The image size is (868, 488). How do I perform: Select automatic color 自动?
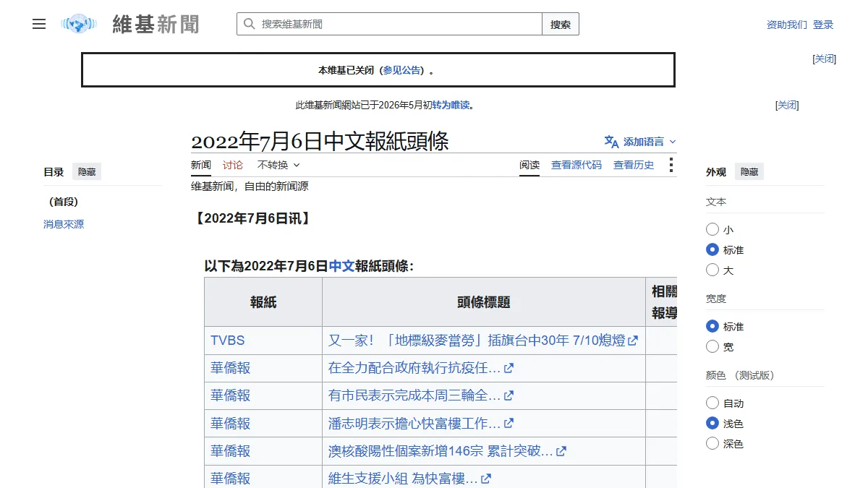coord(712,403)
